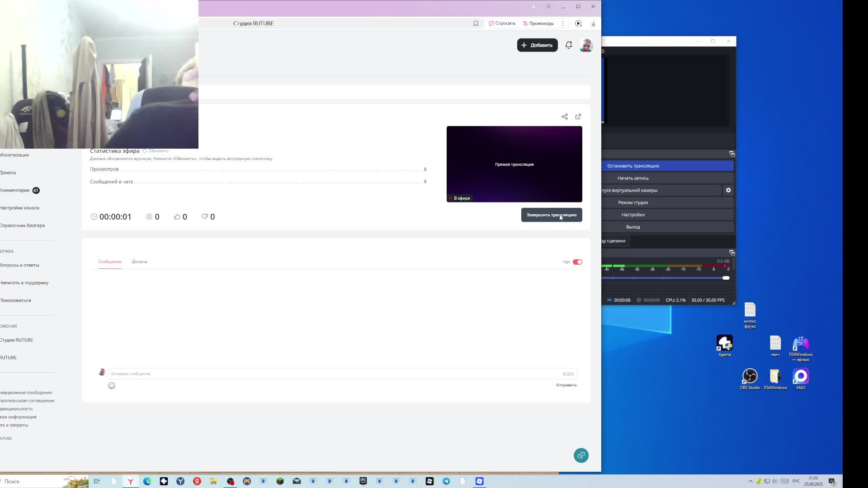
Task: Open the notifications bell
Action: click(569, 45)
